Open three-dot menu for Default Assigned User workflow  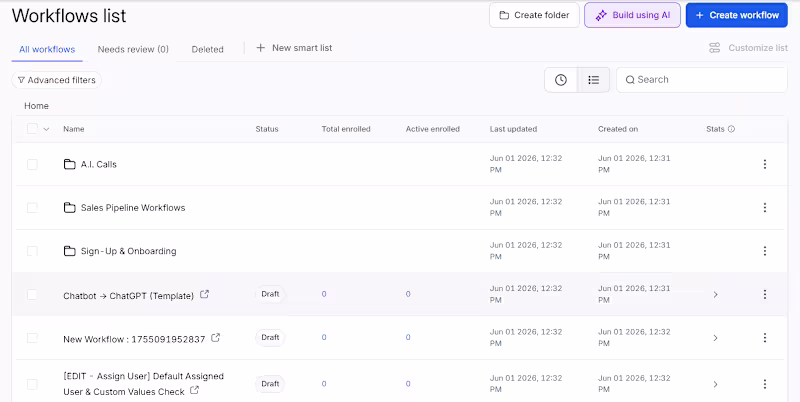pyautogui.click(x=765, y=384)
